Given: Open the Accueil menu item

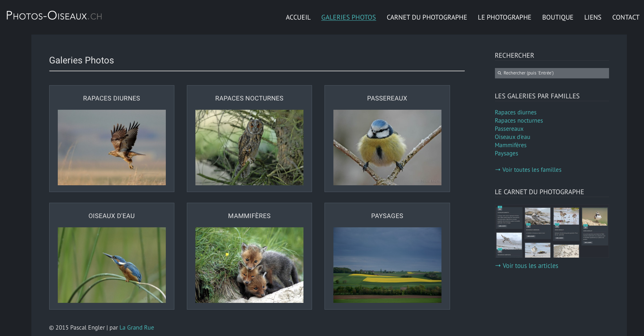Looking at the screenshot, I should 298,17.
